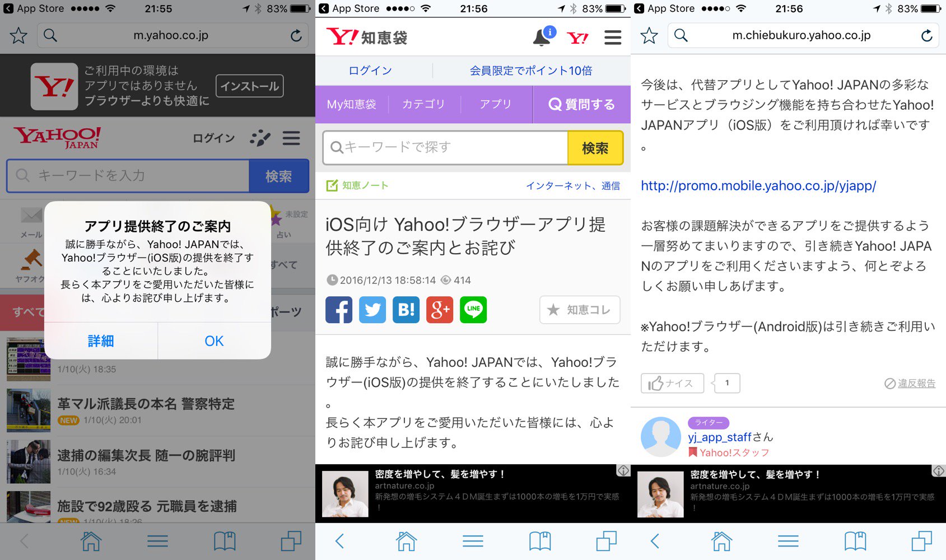Return to App Store from left status bar
The height and width of the screenshot is (560, 946).
[34, 8]
